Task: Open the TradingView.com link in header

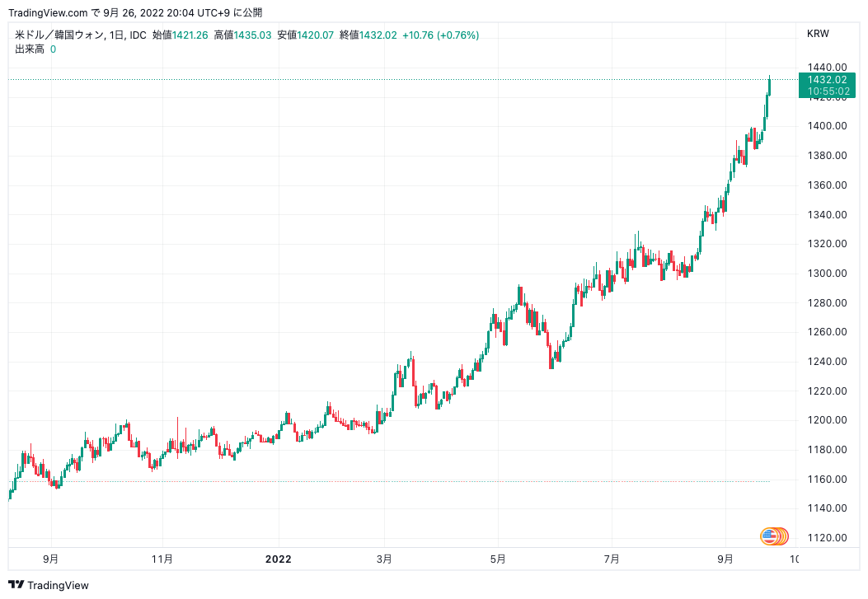Action: pyautogui.click(x=47, y=12)
